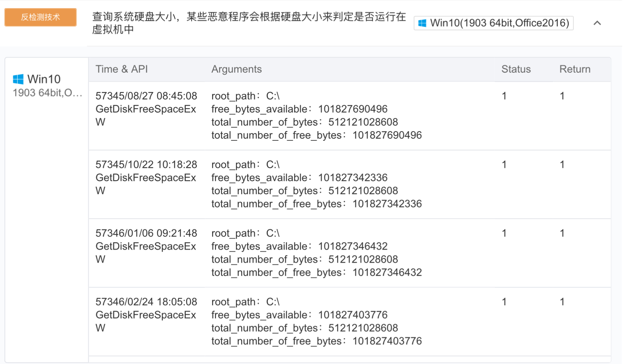Click the Status value in the 09:21:48 row
This screenshot has height=364, width=627.
(x=504, y=233)
